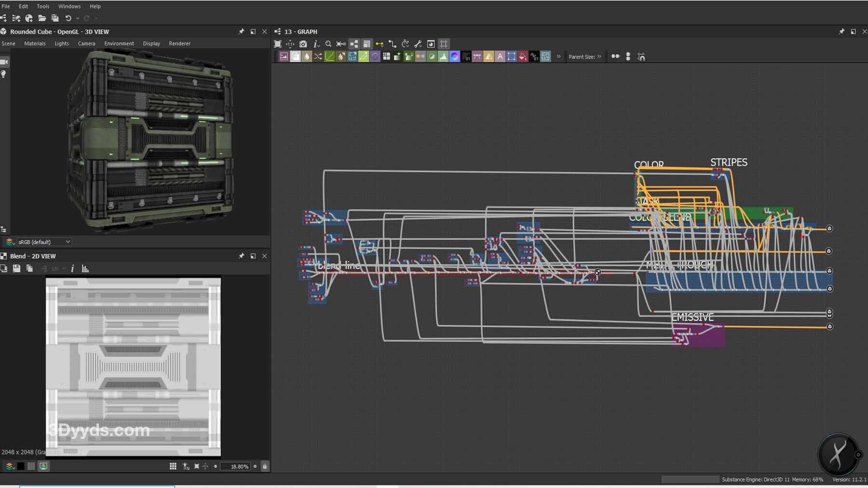The width and height of the screenshot is (868, 488).
Task: Click the black background swatch in 2D view
Action: (21, 466)
